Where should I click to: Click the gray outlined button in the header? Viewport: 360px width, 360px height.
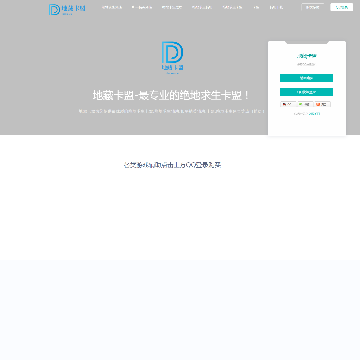tap(312, 7)
